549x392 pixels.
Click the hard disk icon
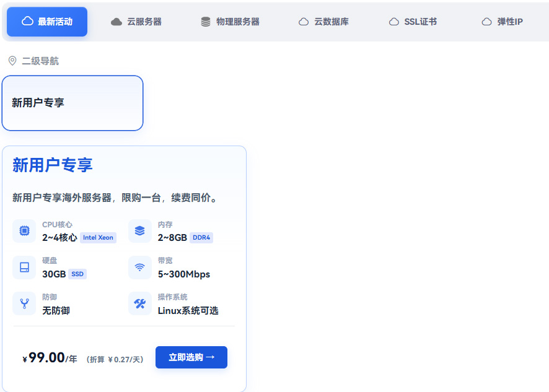click(24, 268)
